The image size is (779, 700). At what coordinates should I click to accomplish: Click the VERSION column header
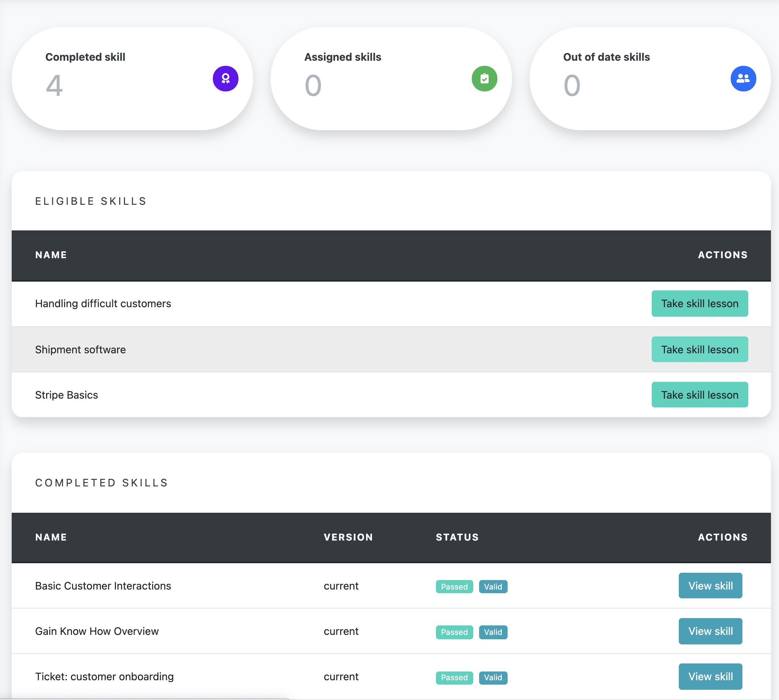348,537
